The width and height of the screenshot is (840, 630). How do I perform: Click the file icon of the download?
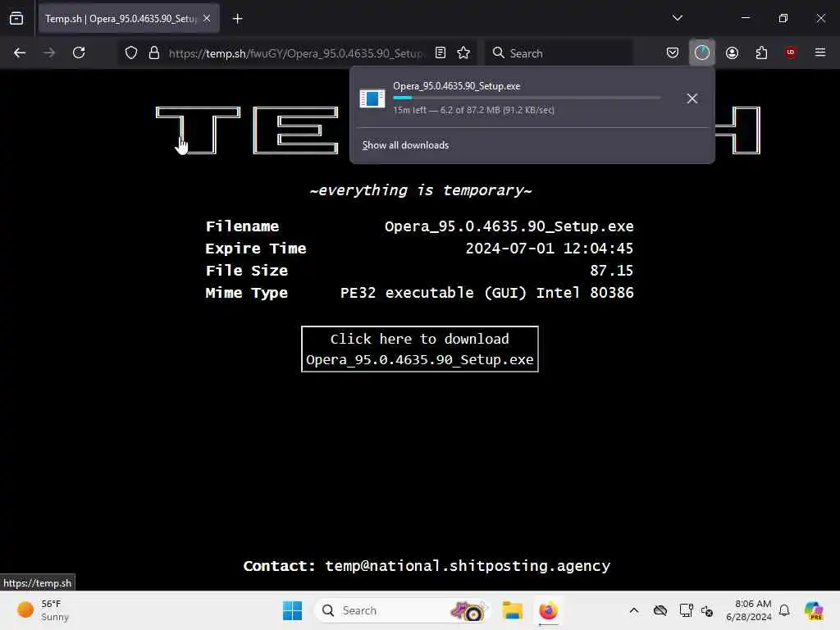[x=372, y=98]
